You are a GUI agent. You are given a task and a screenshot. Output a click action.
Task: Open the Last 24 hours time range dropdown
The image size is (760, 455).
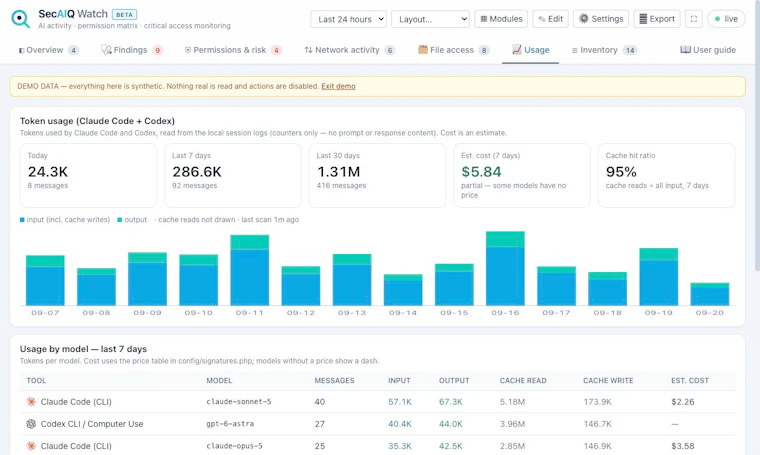(348, 19)
